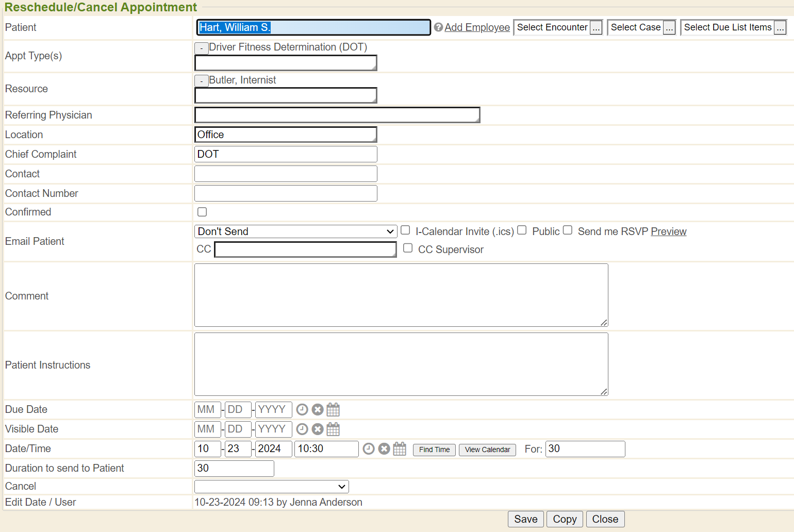Check the Confirmed checkbox
This screenshot has width=794, height=532.
(x=202, y=212)
